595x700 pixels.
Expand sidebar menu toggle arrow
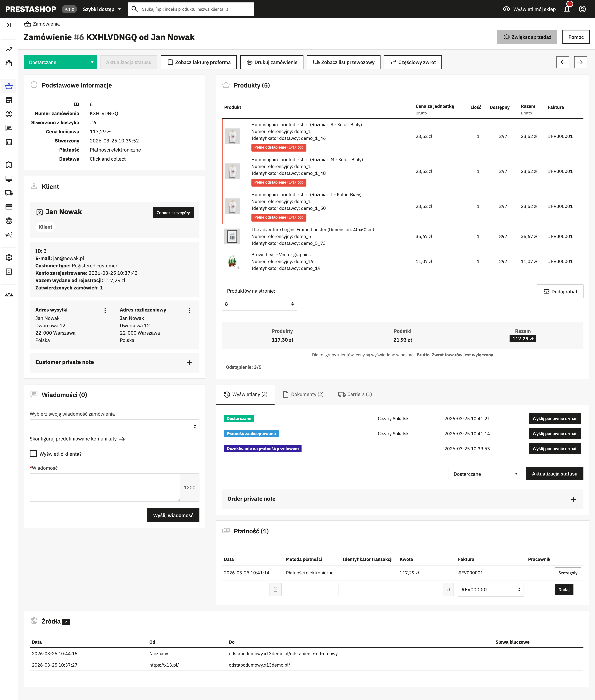pos(9,25)
